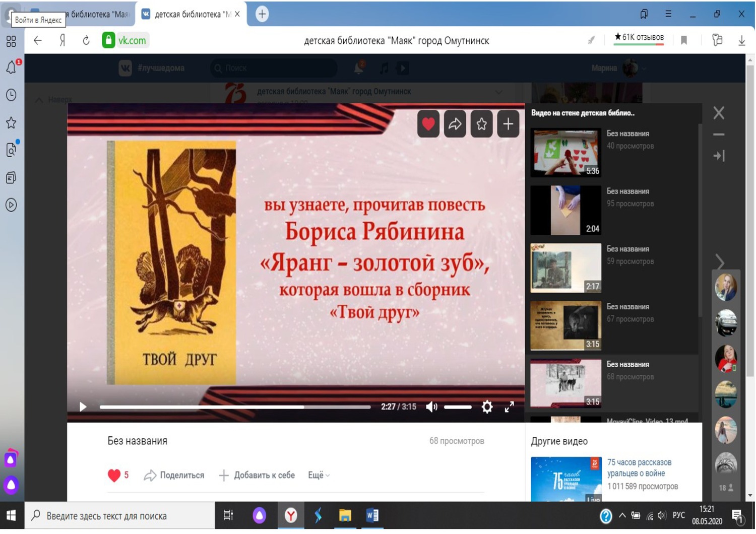Viewport: 756px width, 534px height.
Task: Open browser downloads arrow
Action: tap(742, 40)
